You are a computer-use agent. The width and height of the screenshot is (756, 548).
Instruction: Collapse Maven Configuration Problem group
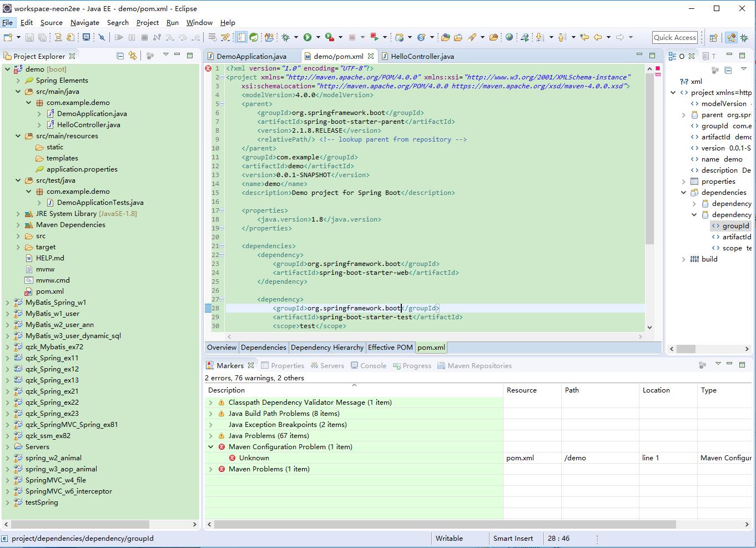(x=210, y=447)
